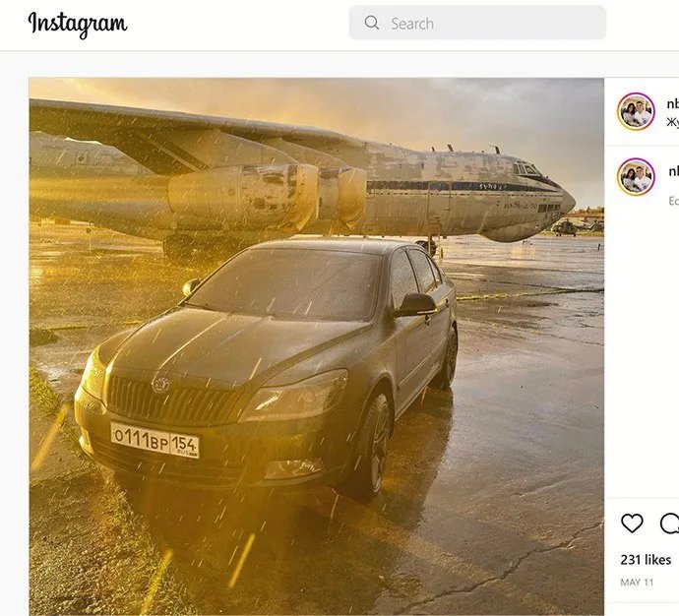Open comments via the speech bubble icon

click(x=669, y=524)
